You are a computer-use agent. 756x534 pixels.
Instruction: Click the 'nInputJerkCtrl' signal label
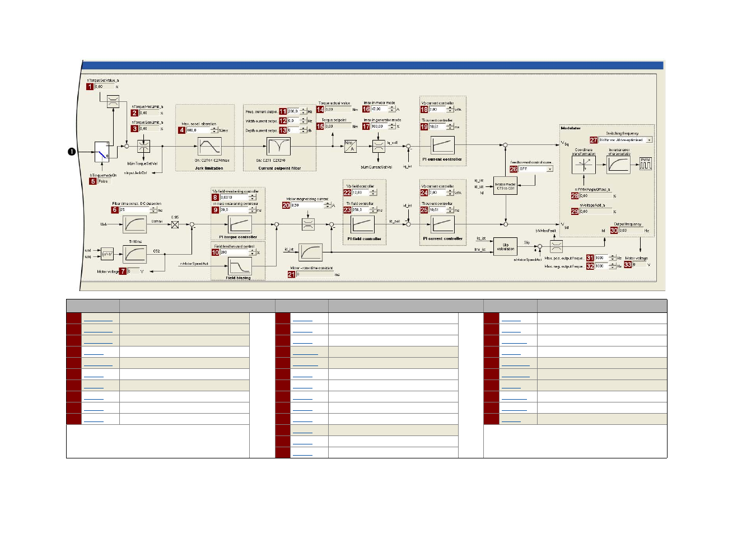click(x=136, y=173)
